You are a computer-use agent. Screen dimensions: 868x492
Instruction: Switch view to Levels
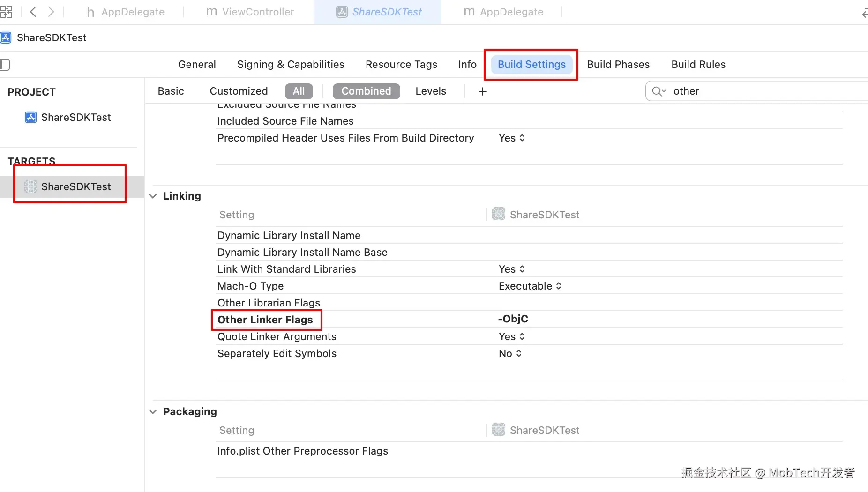click(x=430, y=91)
